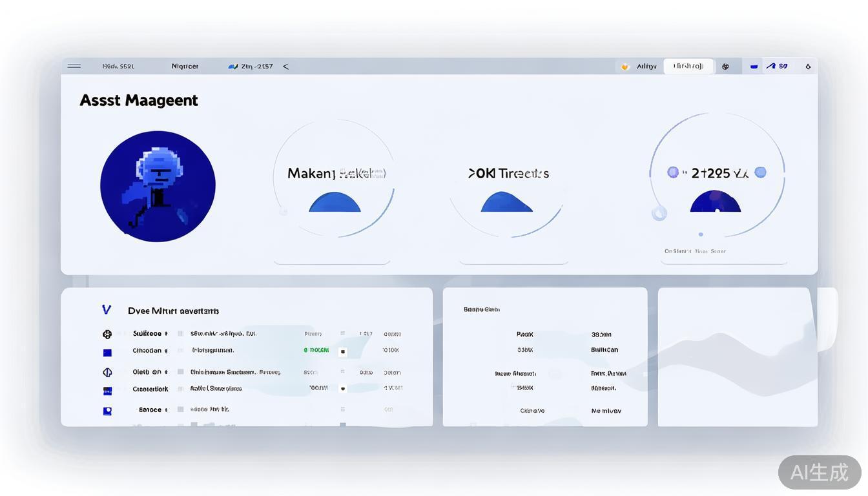Screen dimensions: 868x496
Task: Toggle the white checkbox in Ceoerterlork row
Action: click(x=342, y=389)
